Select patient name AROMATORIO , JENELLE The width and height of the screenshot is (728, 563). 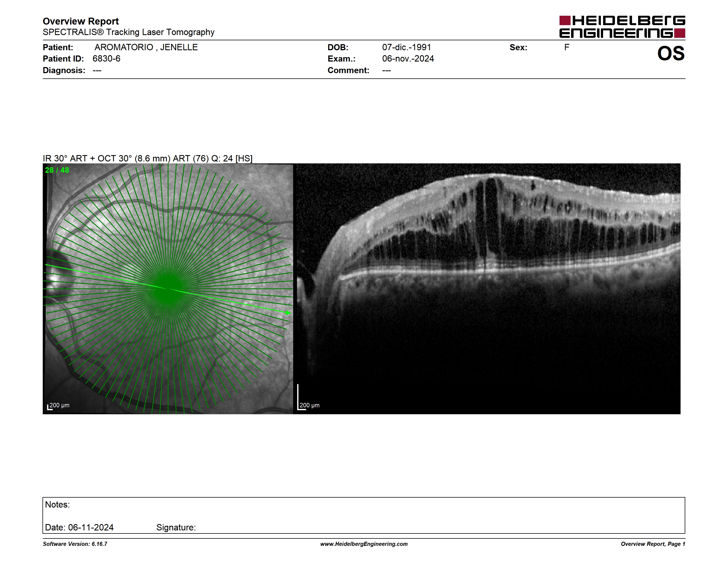tap(146, 47)
